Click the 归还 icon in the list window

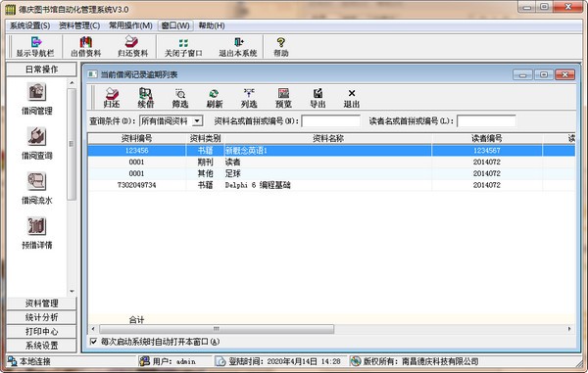click(x=112, y=94)
